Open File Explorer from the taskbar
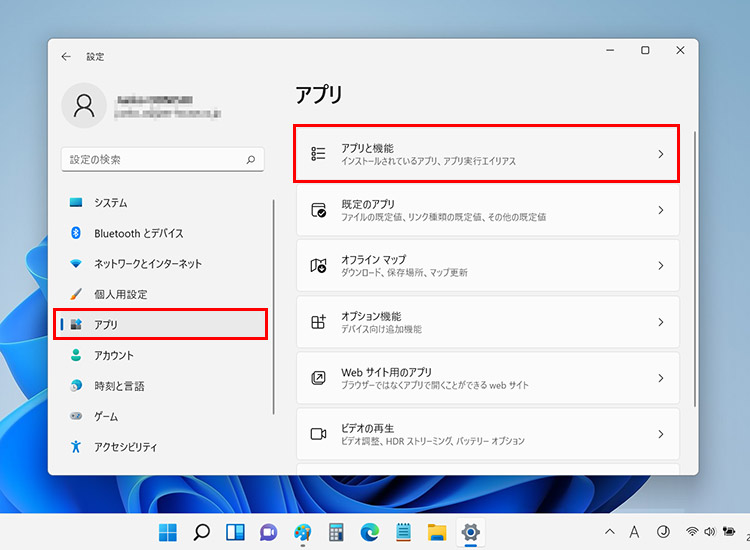Image resolution: width=750 pixels, height=550 pixels. [436, 532]
